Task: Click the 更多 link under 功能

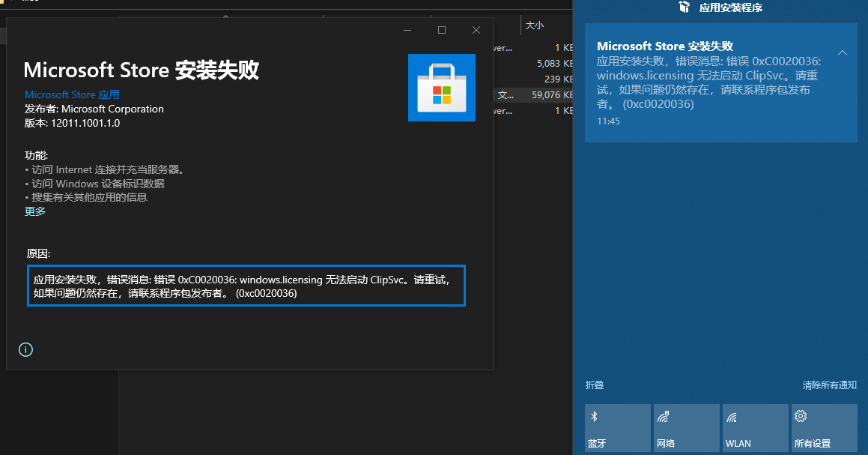Action: pos(35,211)
